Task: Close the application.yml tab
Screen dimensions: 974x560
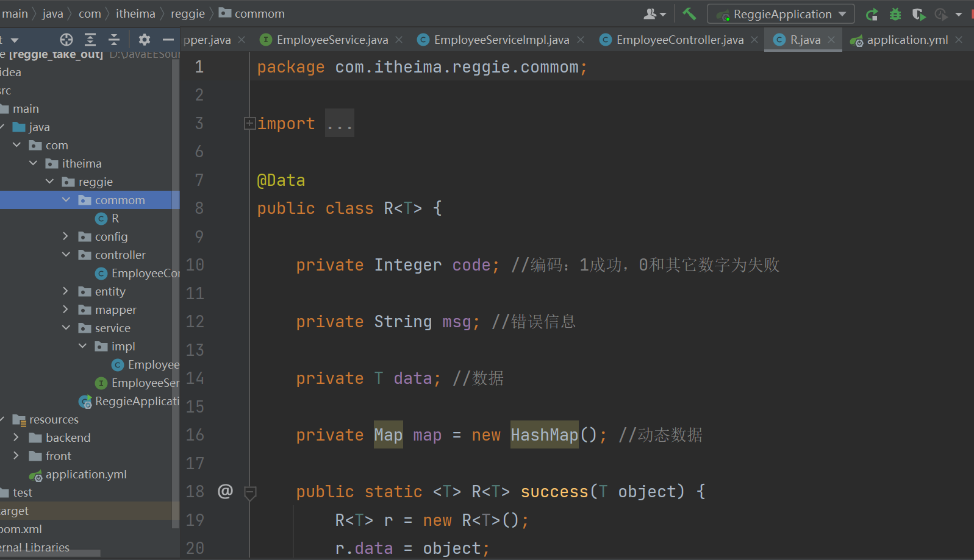Action: 959,40
